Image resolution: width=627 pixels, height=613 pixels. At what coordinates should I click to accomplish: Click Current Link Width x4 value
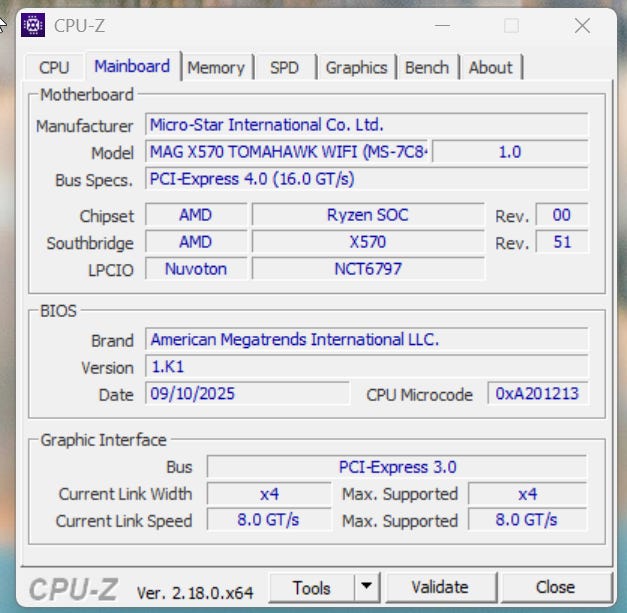click(269, 494)
